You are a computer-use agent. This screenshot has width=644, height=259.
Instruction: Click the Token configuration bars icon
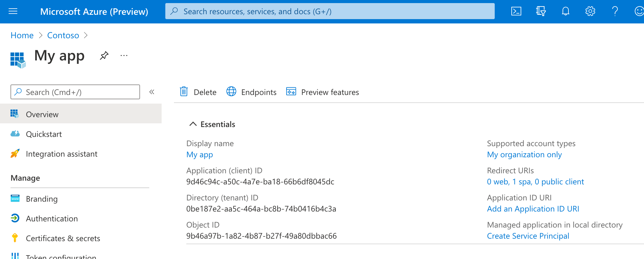click(15, 256)
